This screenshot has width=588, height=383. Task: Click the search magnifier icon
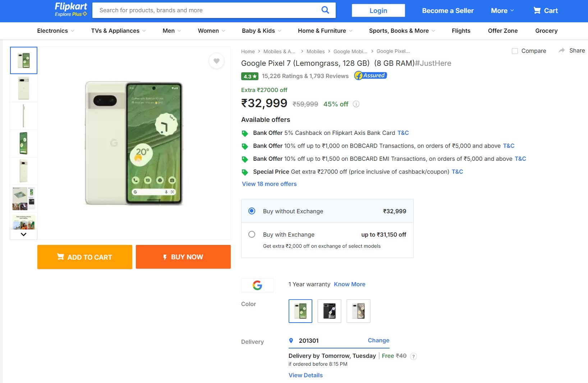(x=325, y=10)
